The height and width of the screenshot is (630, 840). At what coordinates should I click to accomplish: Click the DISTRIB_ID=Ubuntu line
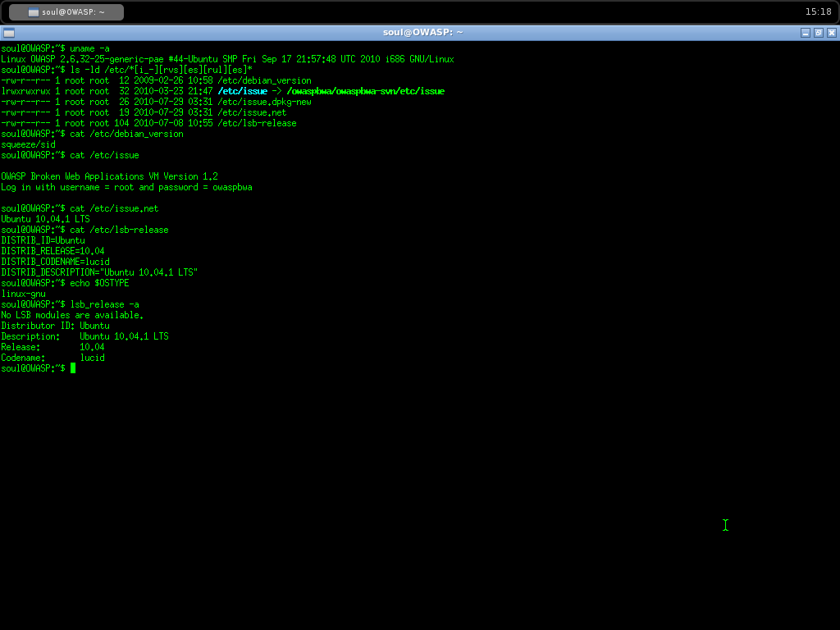coord(43,240)
